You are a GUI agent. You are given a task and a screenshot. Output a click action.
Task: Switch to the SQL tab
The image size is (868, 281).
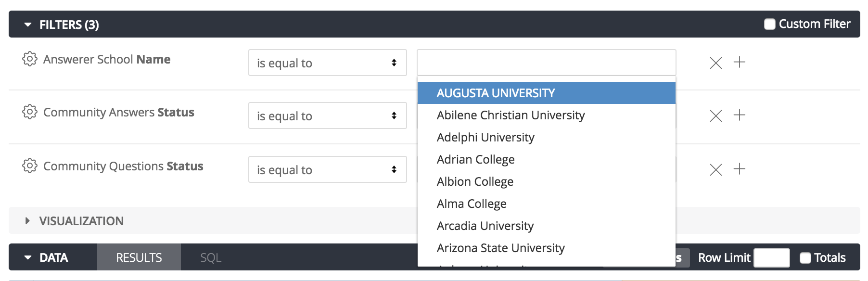(x=211, y=257)
